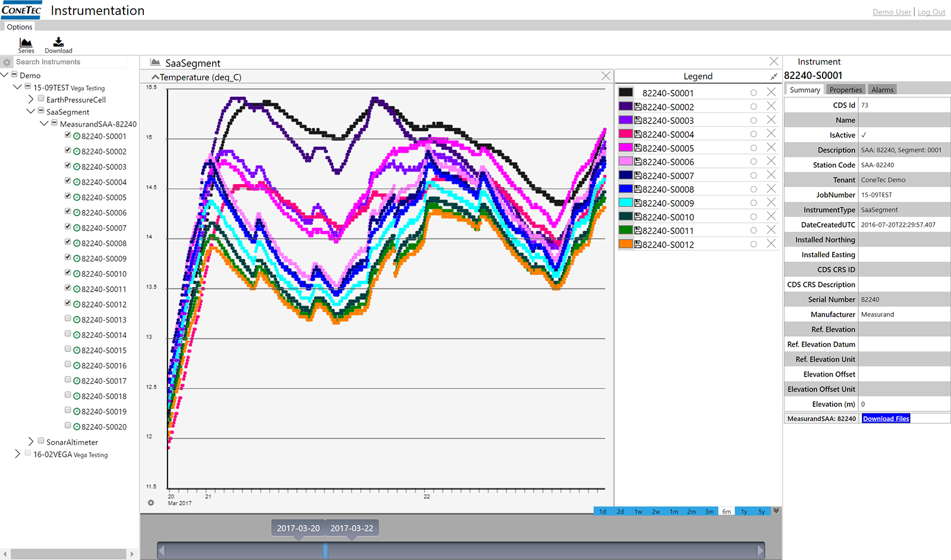Image resolution: width=951 pixels, height=560 pixels.
Task: Open chart settings gear below the plot
Action: (151, 503)
